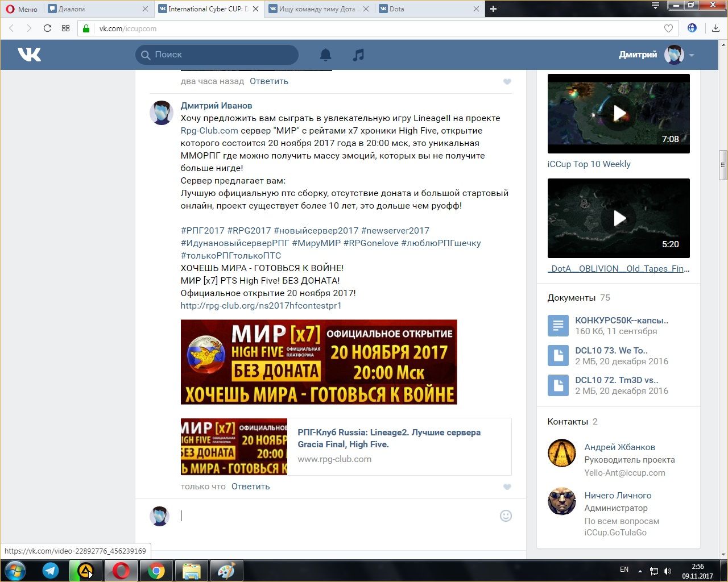Open a new browser tab
Screen dimensions: 728x582
493,9
